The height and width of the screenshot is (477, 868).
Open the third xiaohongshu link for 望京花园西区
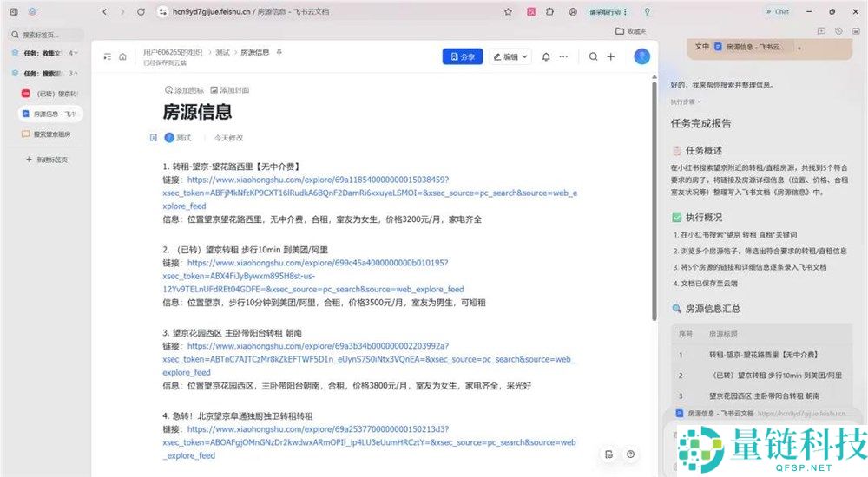pyautogui.click(x=369, y=359)
